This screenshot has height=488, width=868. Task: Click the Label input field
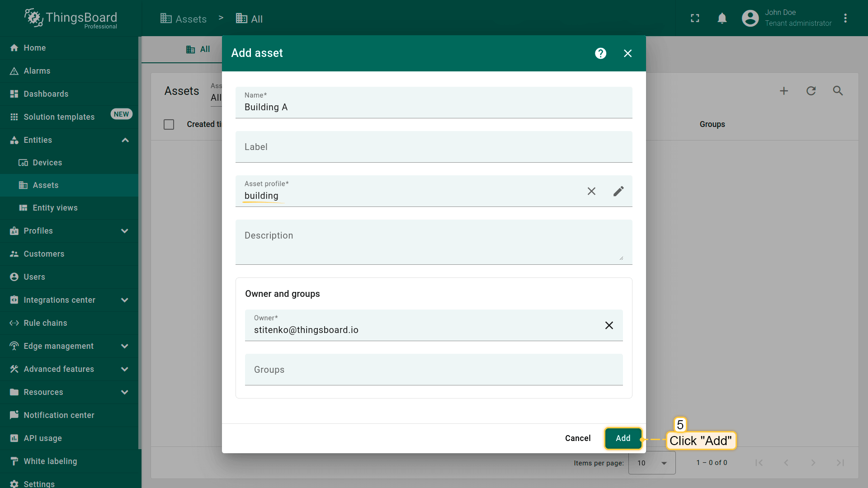click(433, 147)
